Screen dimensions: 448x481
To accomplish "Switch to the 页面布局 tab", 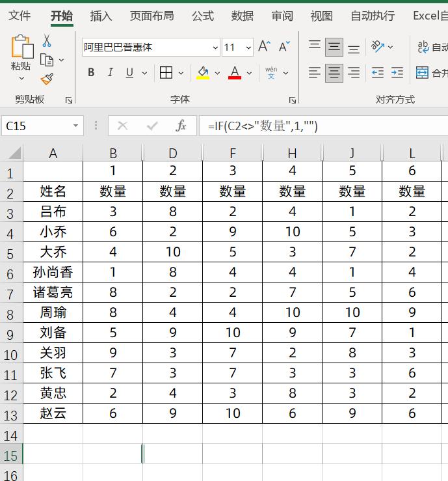I will 152,16.
